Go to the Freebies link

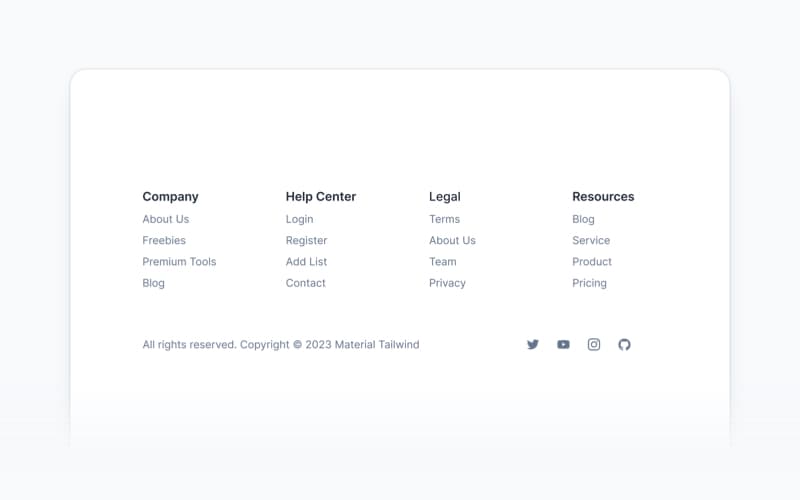[x=164, y=240]
